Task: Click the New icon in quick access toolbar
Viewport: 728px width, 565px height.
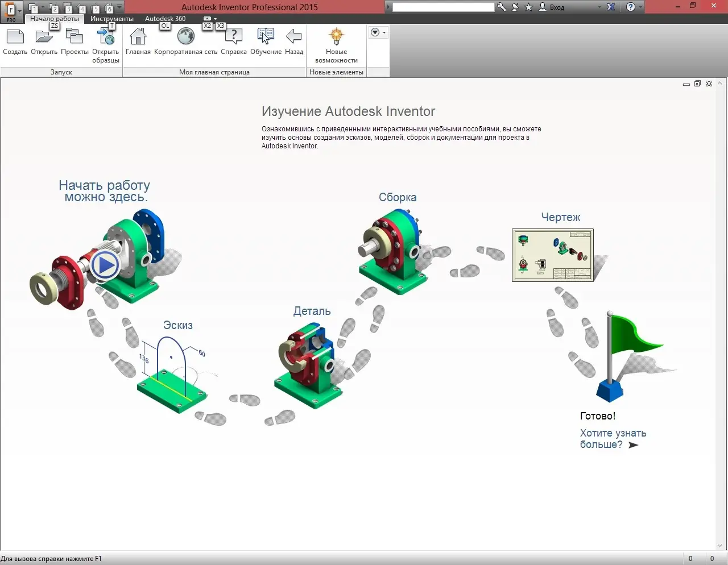Action: pyautogui.click(x=33, y=8)
